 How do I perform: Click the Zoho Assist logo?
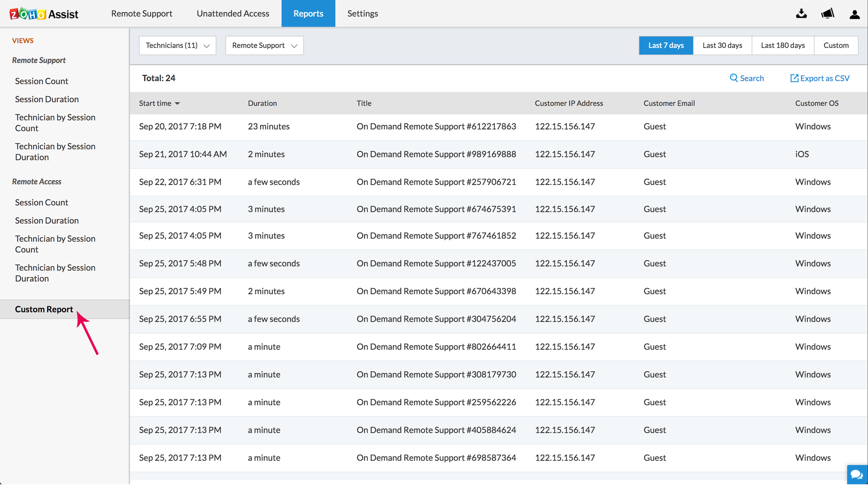pyautogui.click(x=43, y=13)
